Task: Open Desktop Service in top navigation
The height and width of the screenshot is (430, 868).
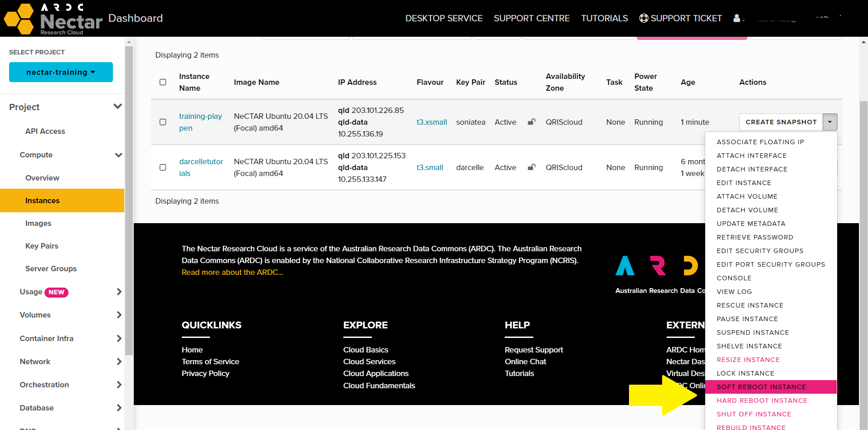Action: [444, 18]
